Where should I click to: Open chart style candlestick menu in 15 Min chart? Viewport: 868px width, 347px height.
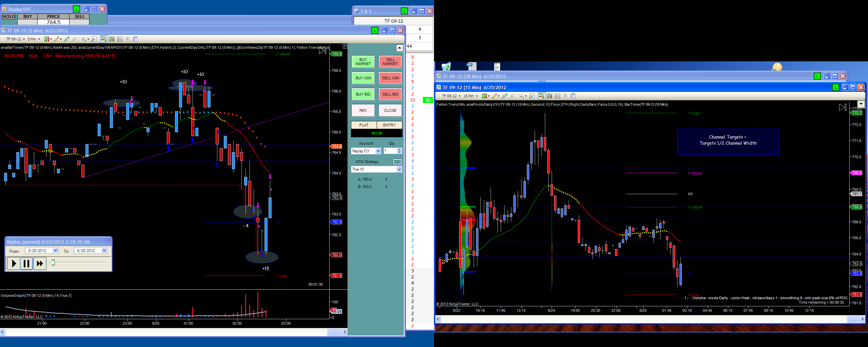[x=486, y=96]
